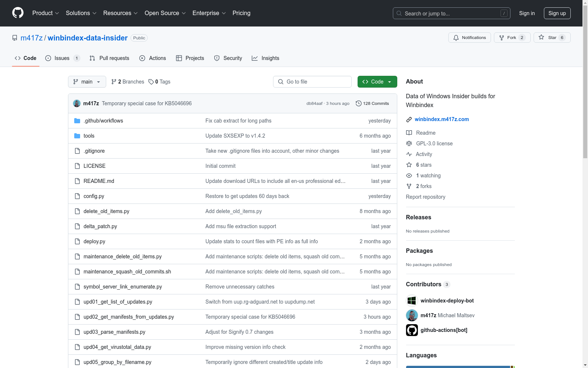Click the Search or jump to field
This screenshot has width=588, height=368.
[452, 13]
